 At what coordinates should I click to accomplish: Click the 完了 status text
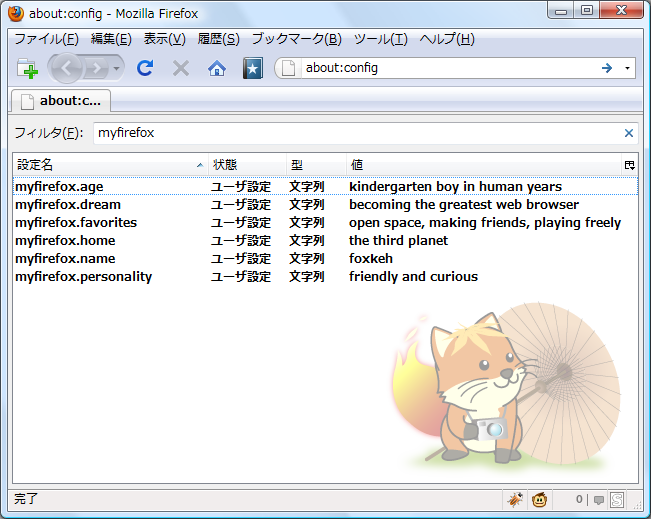[26, 499]
